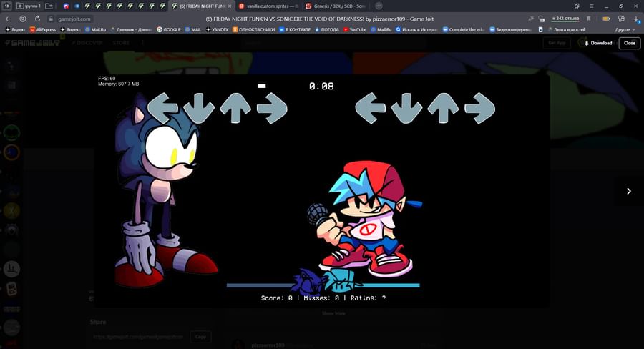Click the battery saver icon in toolbar
The width and height of the screenshot is (644, 349).
coord(606,19)
